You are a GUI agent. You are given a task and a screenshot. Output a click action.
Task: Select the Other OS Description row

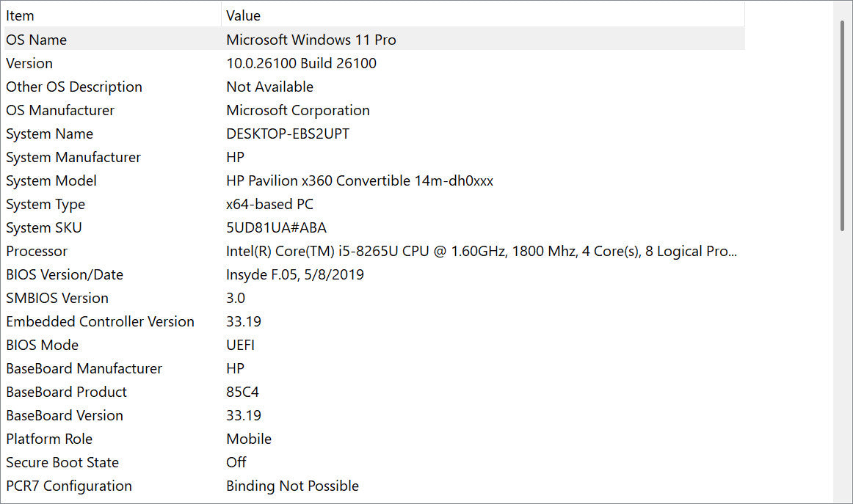[74, 87]
